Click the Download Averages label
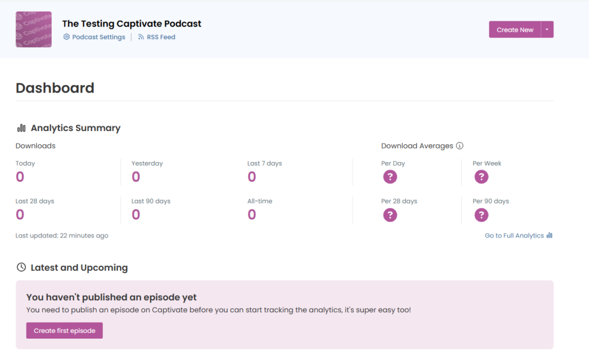 pos(417,145)
